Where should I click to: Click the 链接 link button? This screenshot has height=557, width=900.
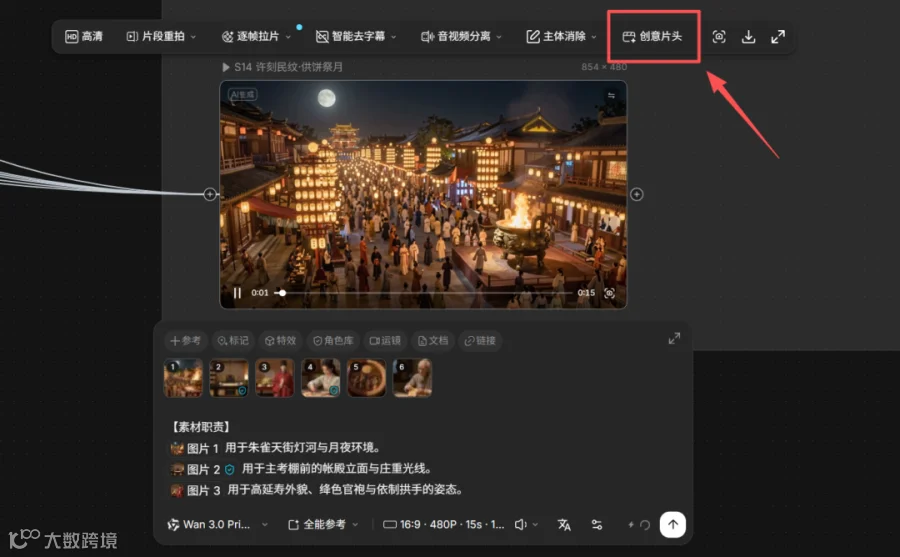coord(480,341)
